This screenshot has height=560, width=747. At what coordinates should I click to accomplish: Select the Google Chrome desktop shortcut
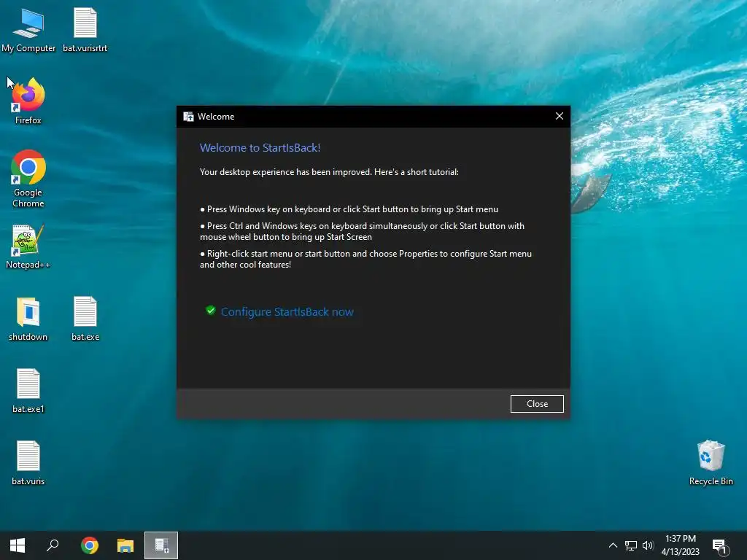click(x=28, y=179)
